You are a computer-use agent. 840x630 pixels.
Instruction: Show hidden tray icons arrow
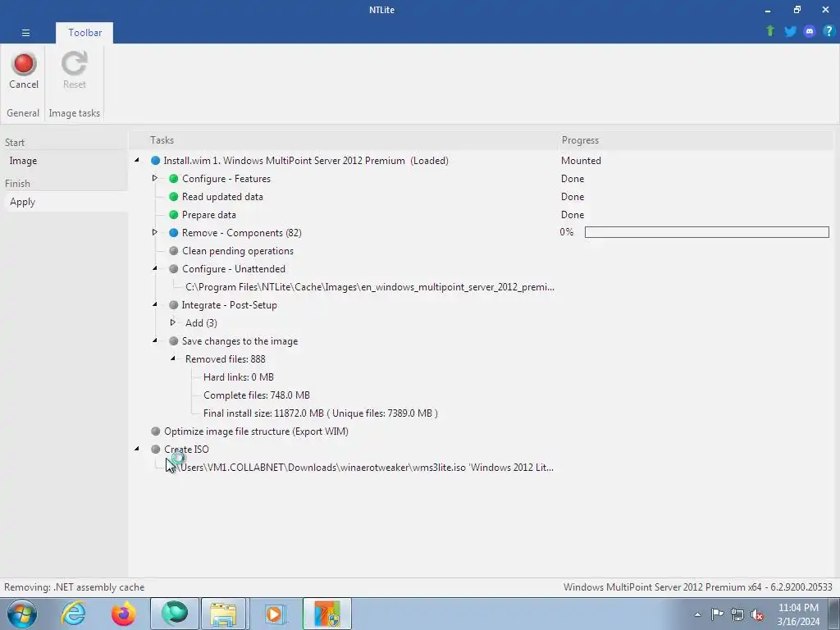click(697, 614)
